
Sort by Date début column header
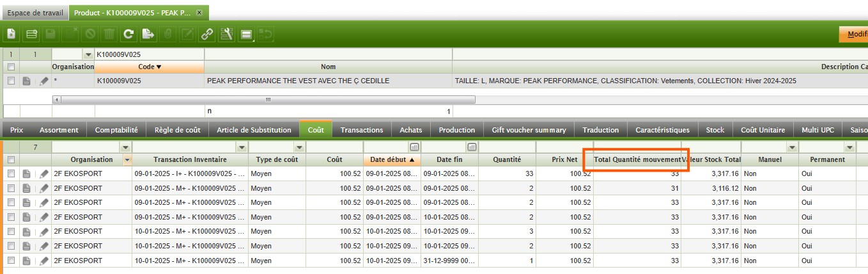[x=392, y=159]
